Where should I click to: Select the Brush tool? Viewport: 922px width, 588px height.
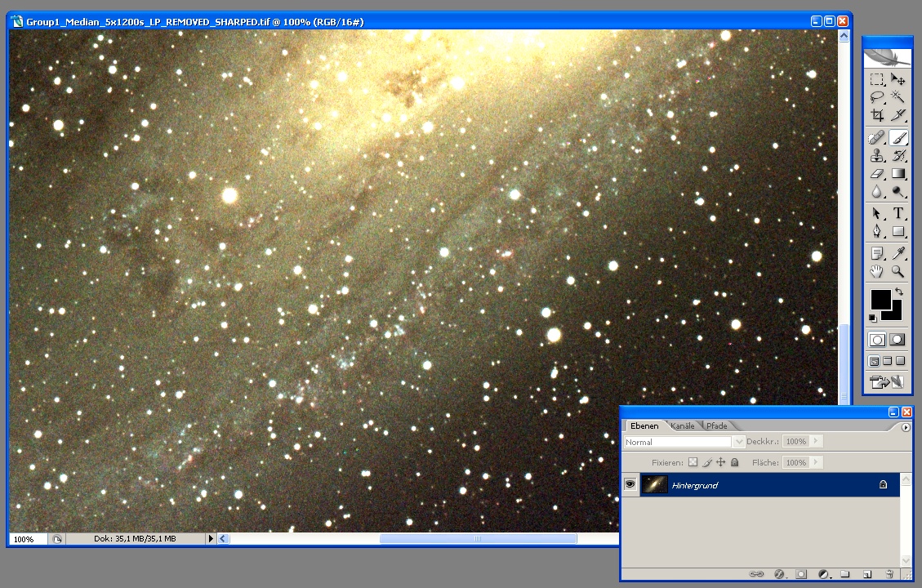coord(898,137)
